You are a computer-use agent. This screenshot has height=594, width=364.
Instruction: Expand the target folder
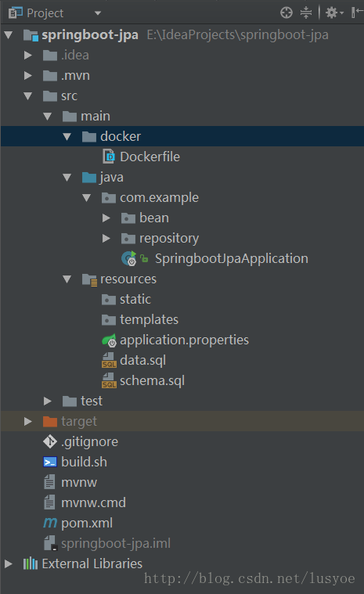(27, 421)
